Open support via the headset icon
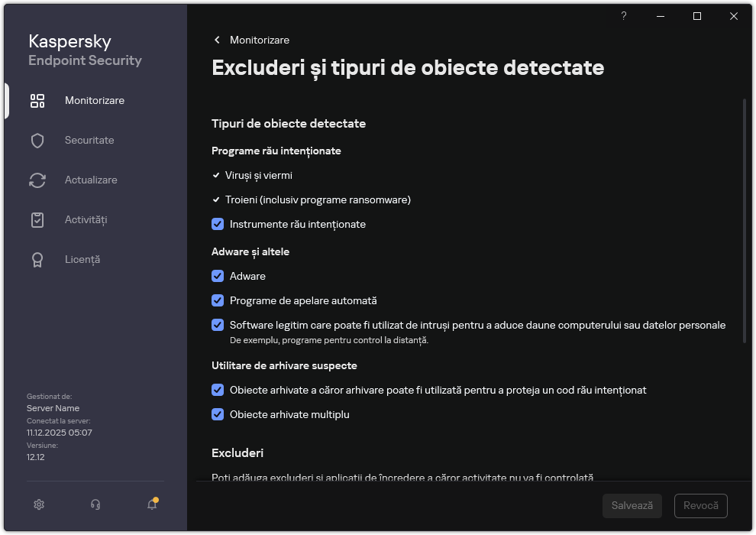 point(95,504)
